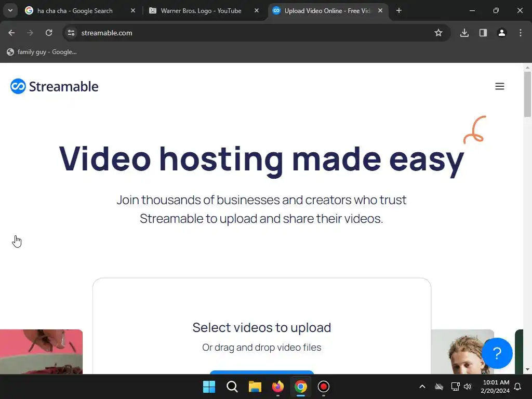Go back using the browser back arrow

click(x=11, y=33)
